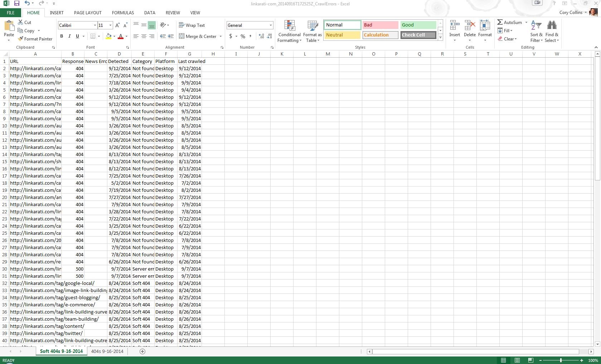This screenshot has height=364, width=601.
Task: Click the Borders icon
Action: (x=93, y=36)
